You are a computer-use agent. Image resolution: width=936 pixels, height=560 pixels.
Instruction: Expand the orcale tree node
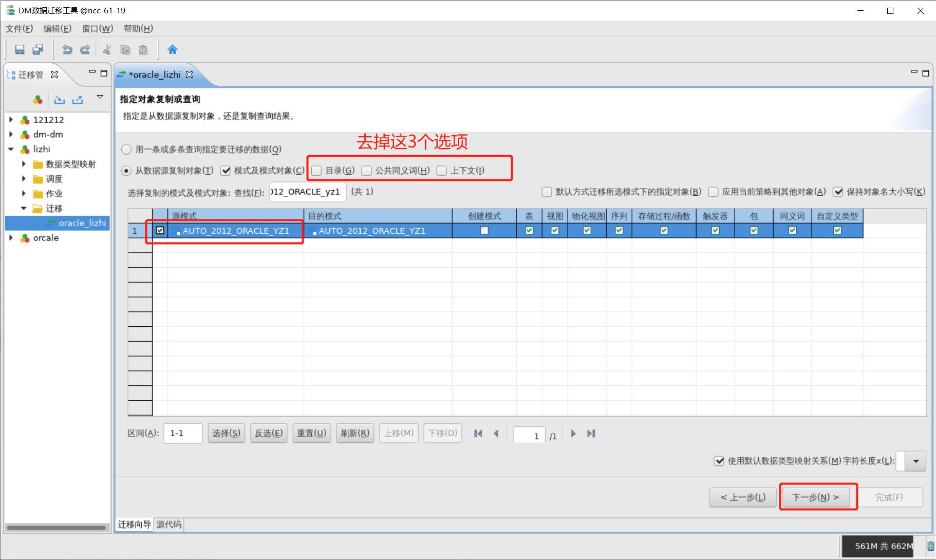11,238
